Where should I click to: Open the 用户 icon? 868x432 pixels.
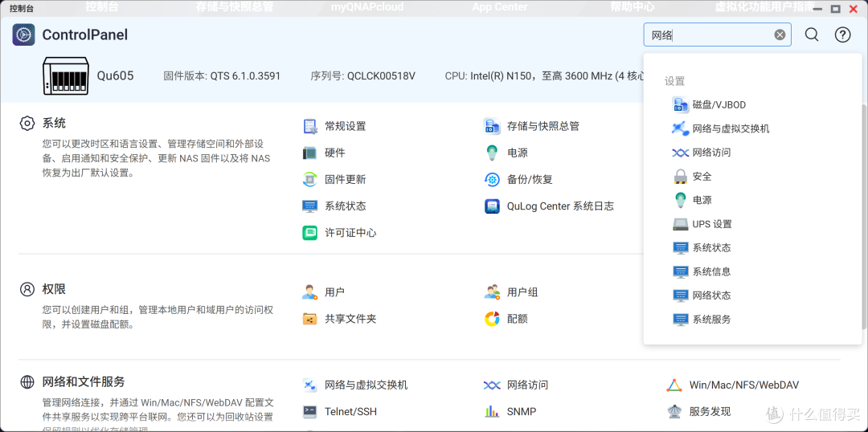[x=310, y=292]
